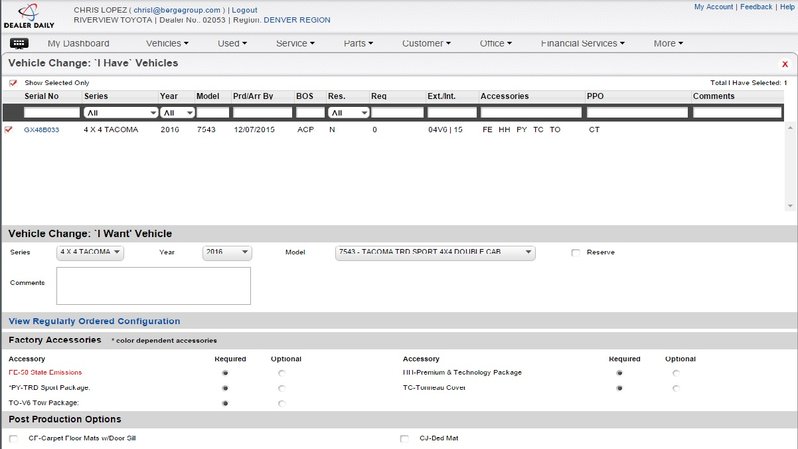The width and height of the screenshot is (798, 449).
Task: Open the Res. filter dropdown
Action: [x=349, y=113]
